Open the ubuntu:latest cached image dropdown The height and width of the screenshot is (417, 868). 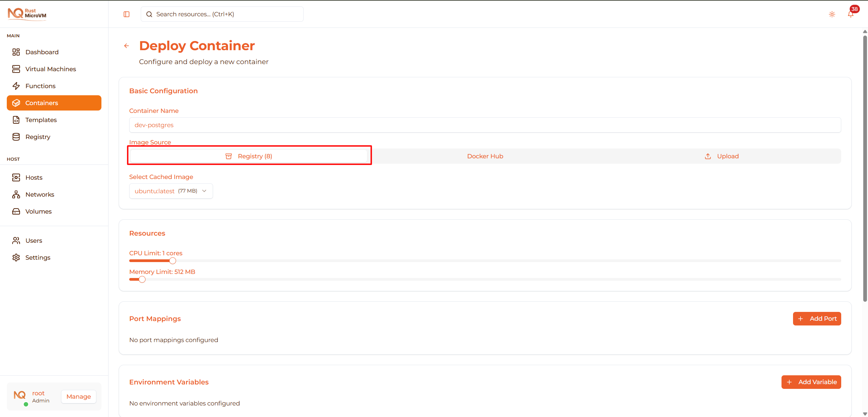point(171,191)
